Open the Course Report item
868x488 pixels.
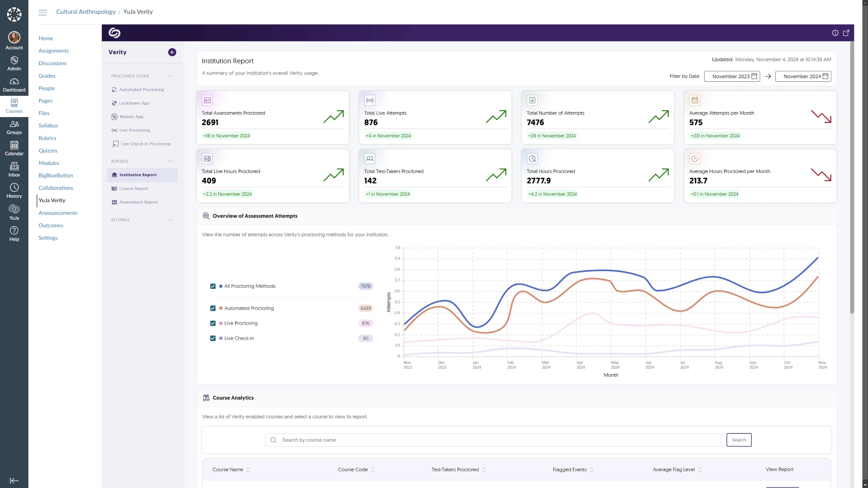pos(130,189)
